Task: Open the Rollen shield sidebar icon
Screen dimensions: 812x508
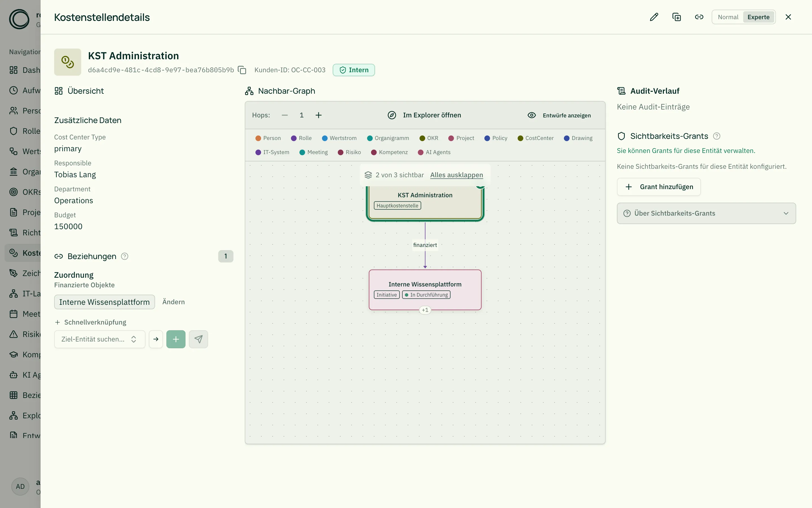Action: coord(14,131)
